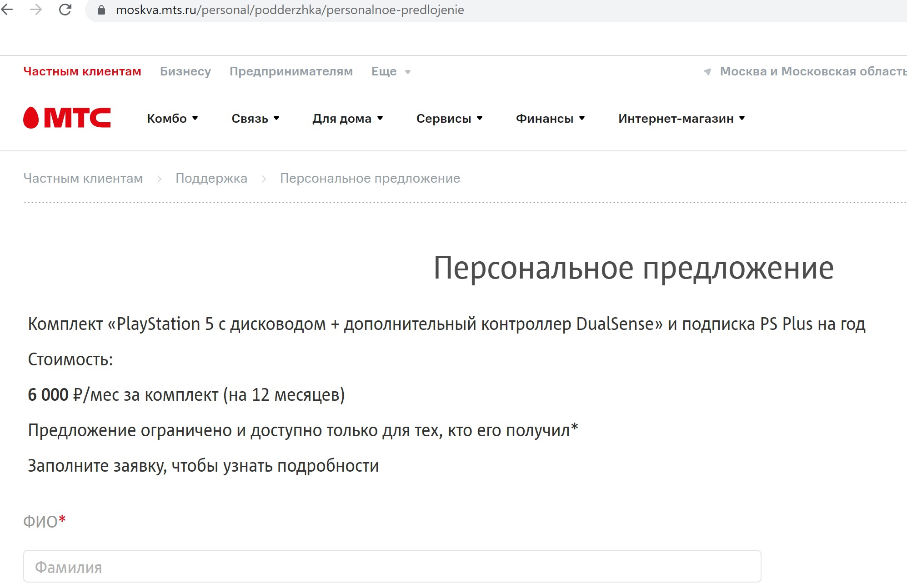Viewport: 907px width, 588px height.
Task: Click the Персональное предложение page heading
Action: (633, 268)
